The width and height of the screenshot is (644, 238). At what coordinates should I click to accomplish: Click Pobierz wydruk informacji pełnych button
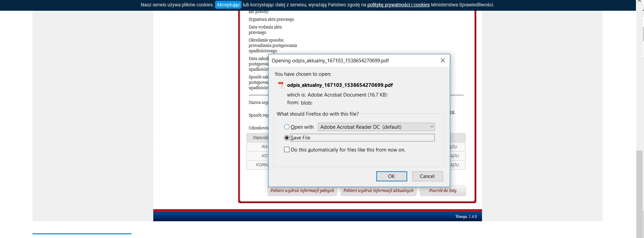[x=302, y=191]
